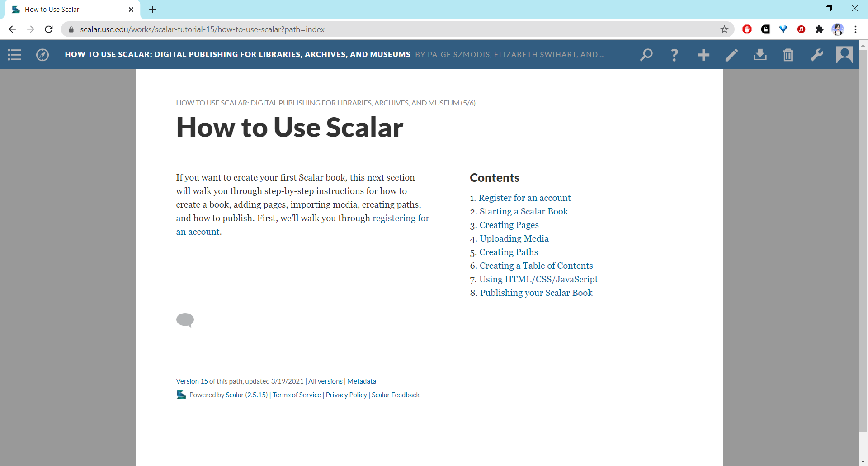Open the browser extensions puzzle icon

pos(819,29)
